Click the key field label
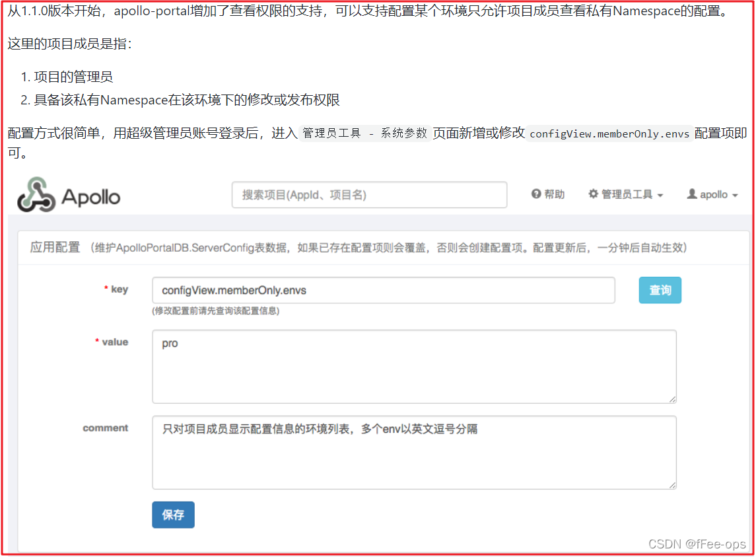 point(120,289)
